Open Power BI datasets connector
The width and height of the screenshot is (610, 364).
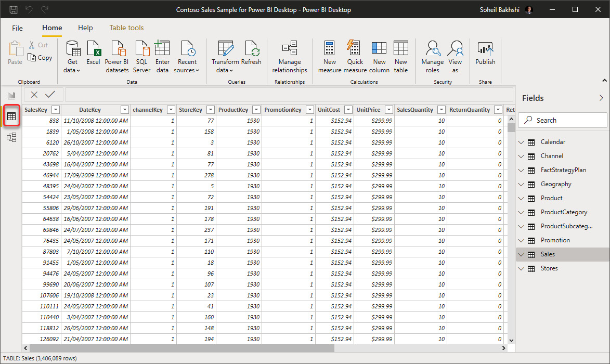pyautogui.click(x=117, y=57)
